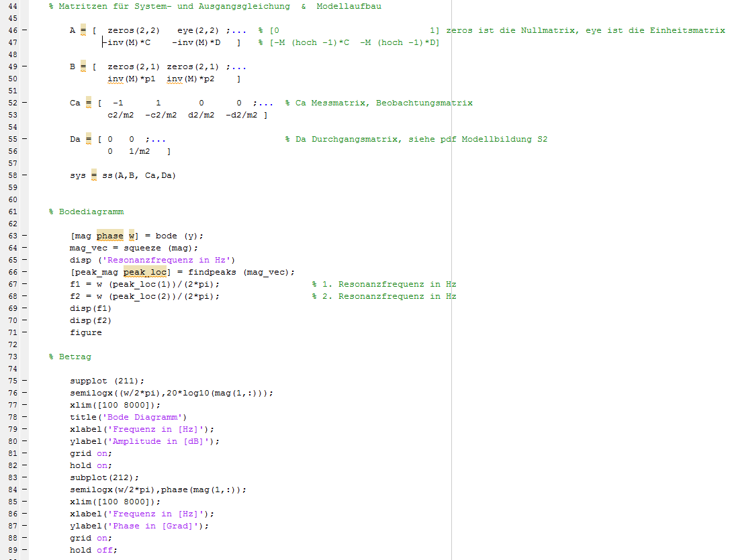Place cursor on 'supplot (211);' line
This screenshot has width=732, height=560.
[x=107, y=381]
